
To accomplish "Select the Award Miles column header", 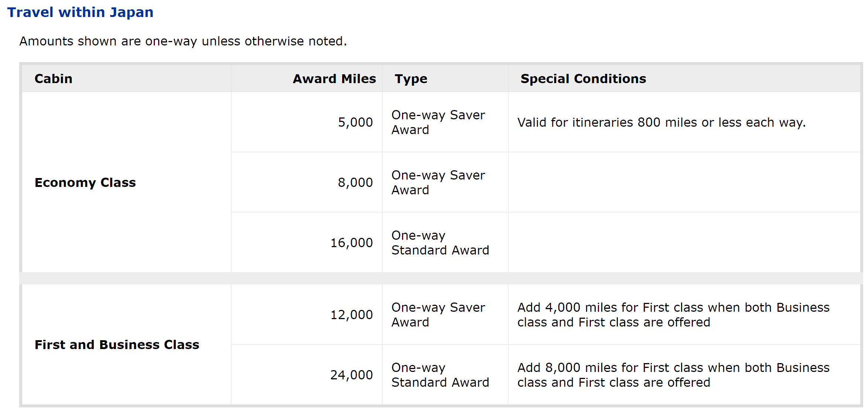I will tap(334, 79).
